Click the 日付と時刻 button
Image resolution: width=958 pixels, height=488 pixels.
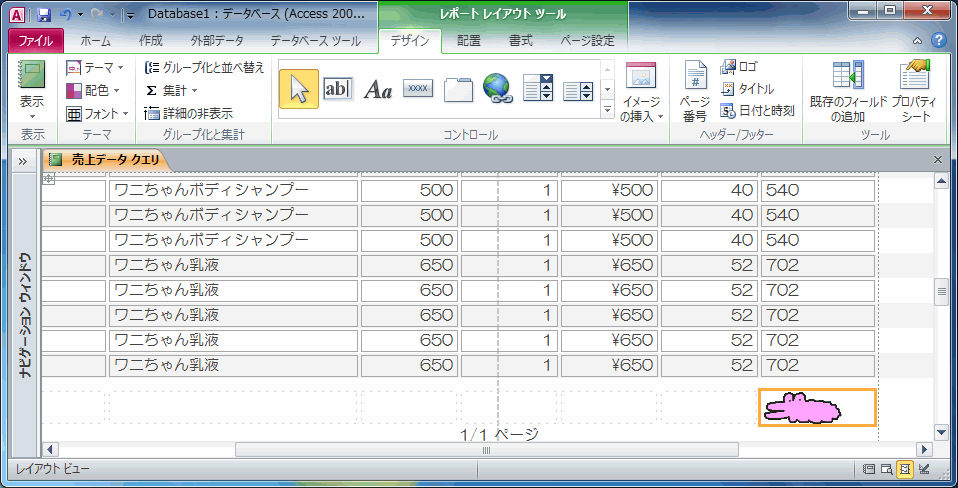point(758,111)
